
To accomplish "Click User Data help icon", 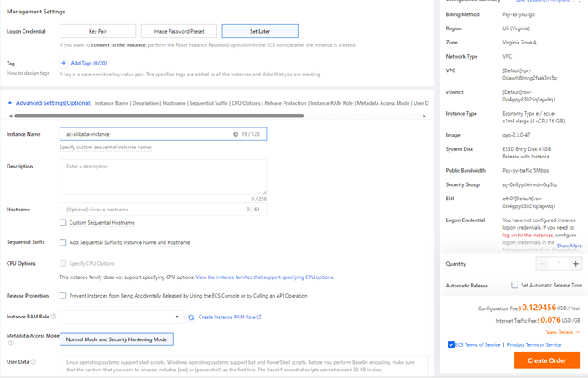I will coord(34,361).
